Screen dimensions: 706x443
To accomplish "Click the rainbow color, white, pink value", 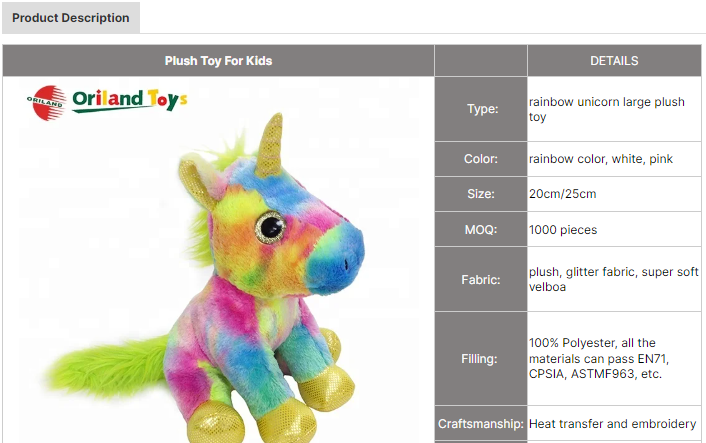I will pyautogui.click(x=601, y=159).
